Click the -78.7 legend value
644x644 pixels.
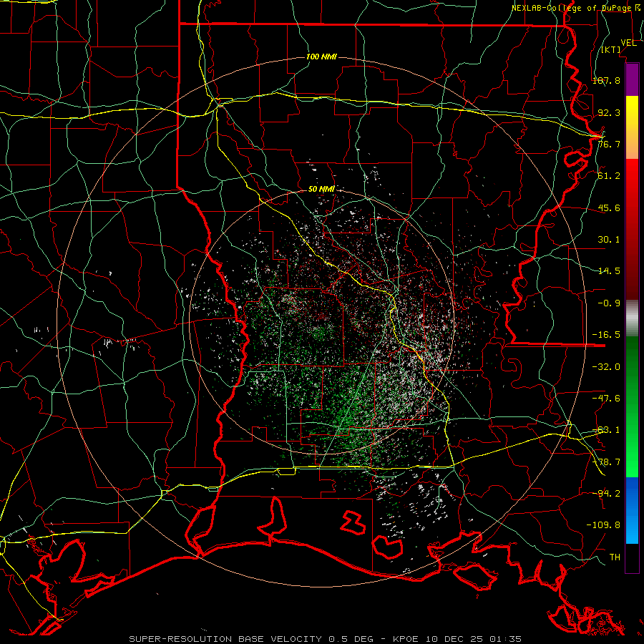[x=606, y=462]
